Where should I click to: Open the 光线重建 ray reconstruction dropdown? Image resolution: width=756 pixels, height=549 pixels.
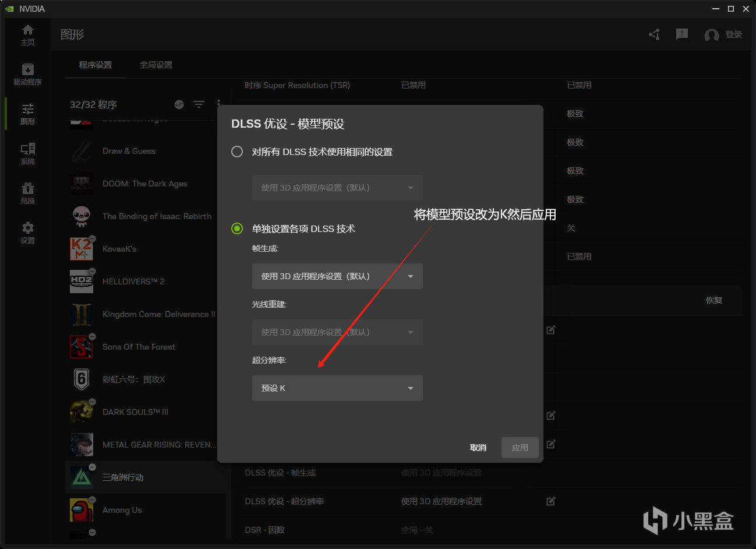(x=337, y=332)
